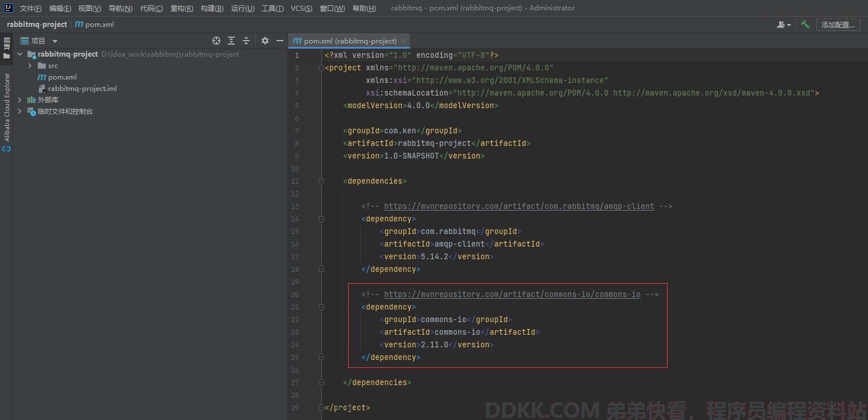Open the 窗口(W) menu

[x=332, y=8]
